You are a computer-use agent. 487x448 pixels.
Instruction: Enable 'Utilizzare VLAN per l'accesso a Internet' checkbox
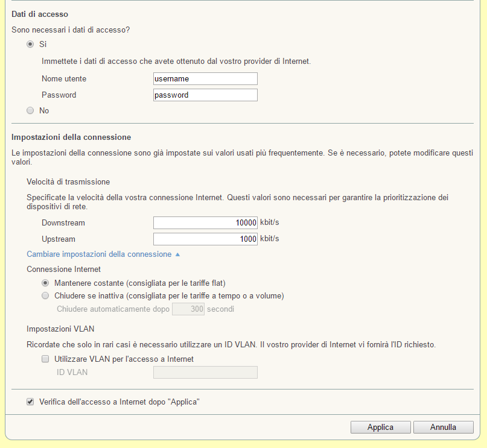tap(45, 359)
